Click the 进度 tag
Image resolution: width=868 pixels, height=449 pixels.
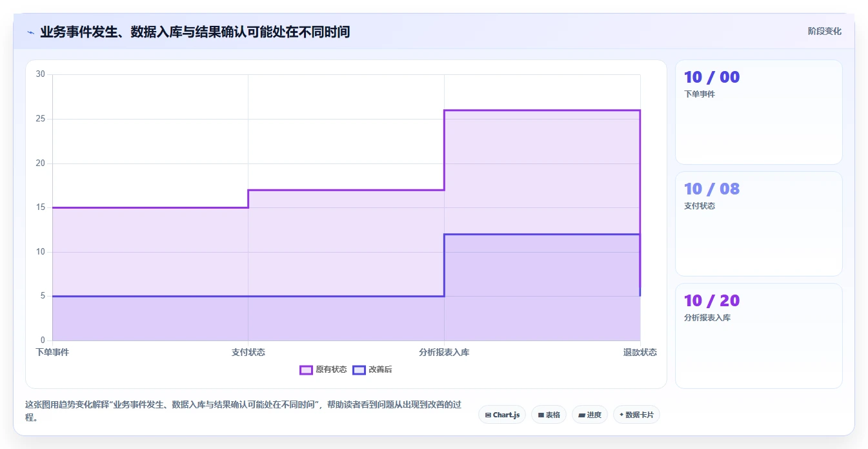590,415
